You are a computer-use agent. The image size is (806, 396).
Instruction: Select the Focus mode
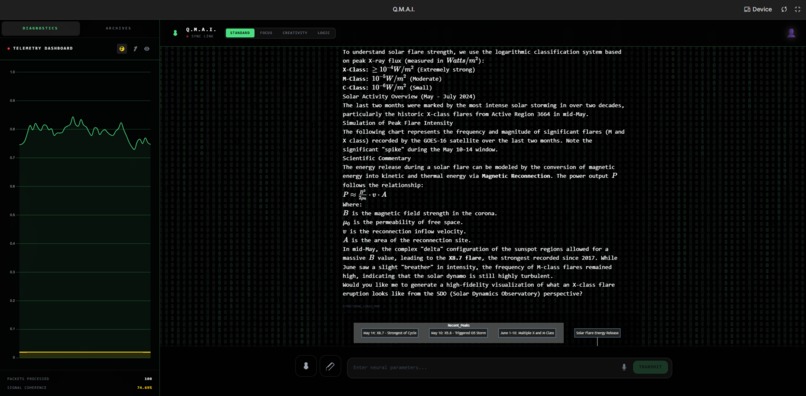(266, 33)
